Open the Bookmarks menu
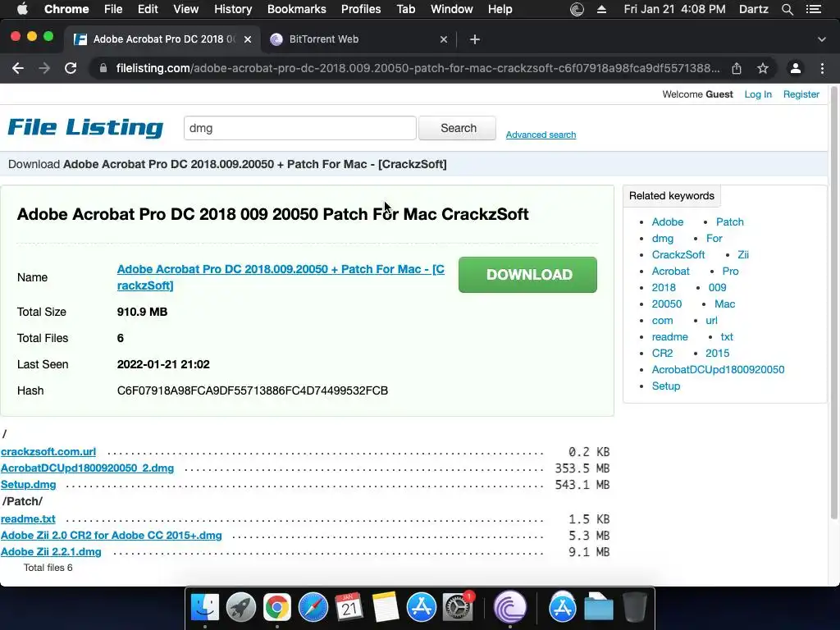This screenshot has width=840, height=630. tap(297, 9)
